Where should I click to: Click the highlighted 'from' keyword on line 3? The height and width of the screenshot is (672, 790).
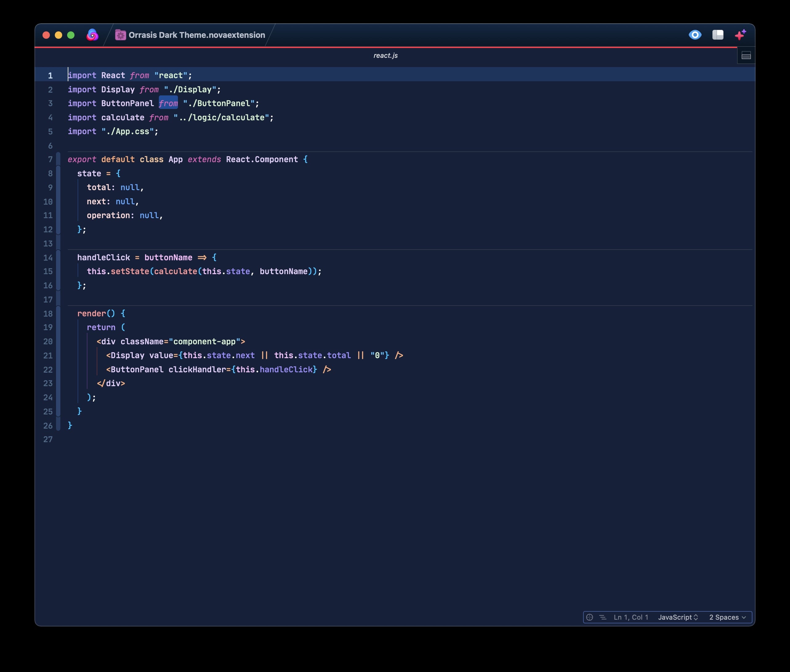click(x=168, y=103)
